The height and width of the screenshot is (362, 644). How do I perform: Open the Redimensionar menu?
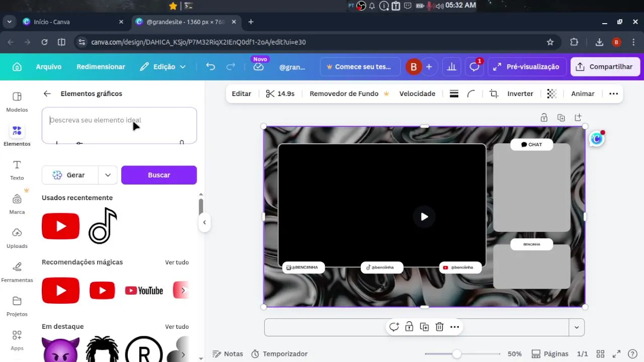(x=101, y=67)
